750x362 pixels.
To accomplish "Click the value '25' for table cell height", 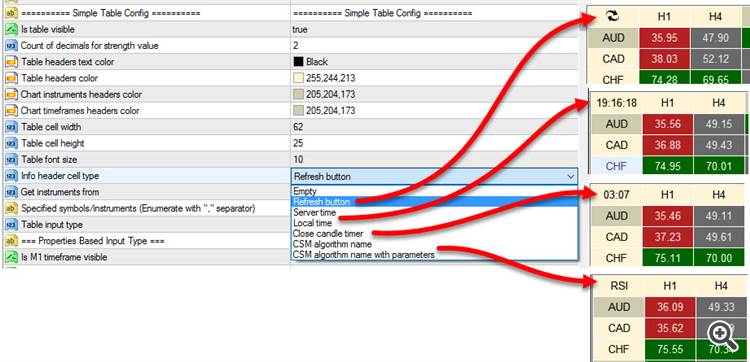I will (x=298, y=143).
